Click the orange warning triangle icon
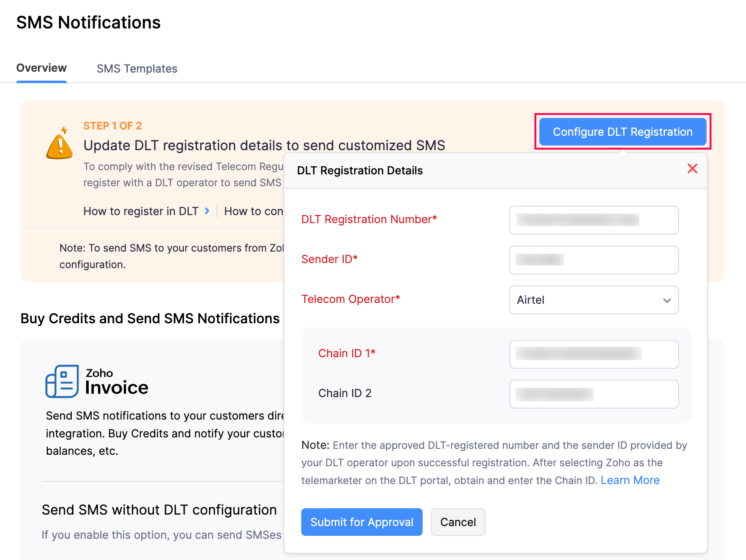This screenshot has height=560, width=746. click(x=60, y=144)
